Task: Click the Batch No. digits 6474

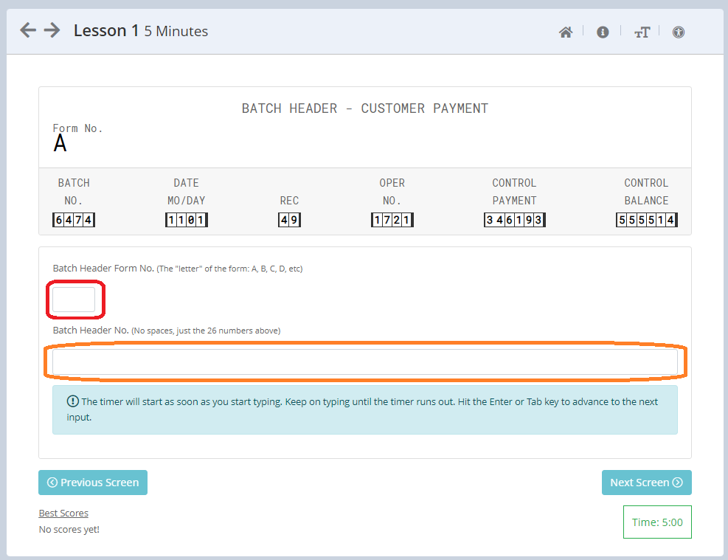Action: [74, 220]
